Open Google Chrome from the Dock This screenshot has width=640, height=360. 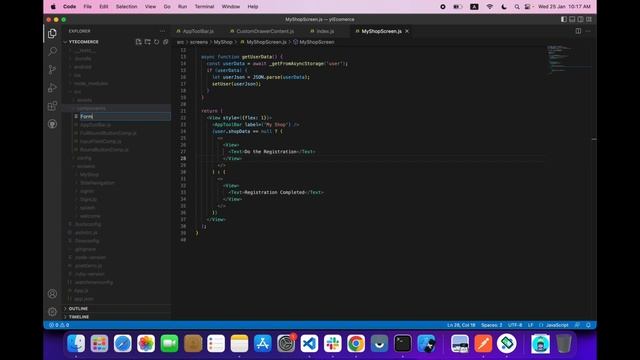point(356,343)
